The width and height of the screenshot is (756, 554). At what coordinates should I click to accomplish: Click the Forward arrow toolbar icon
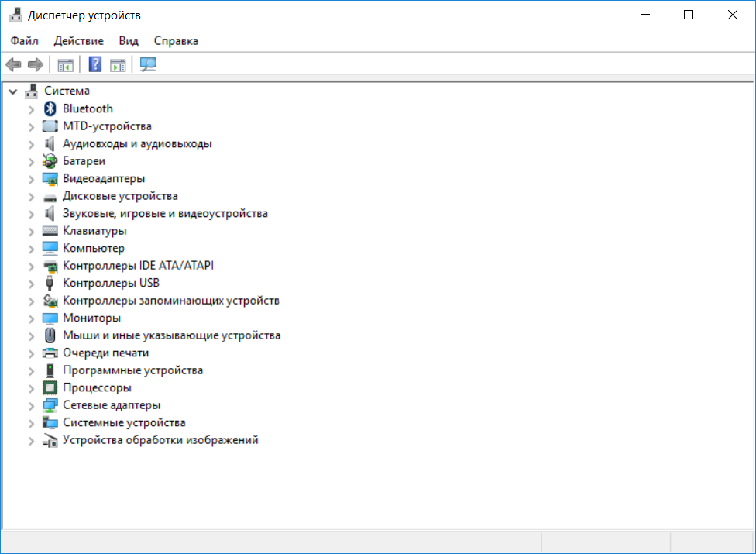coord(36,64)
